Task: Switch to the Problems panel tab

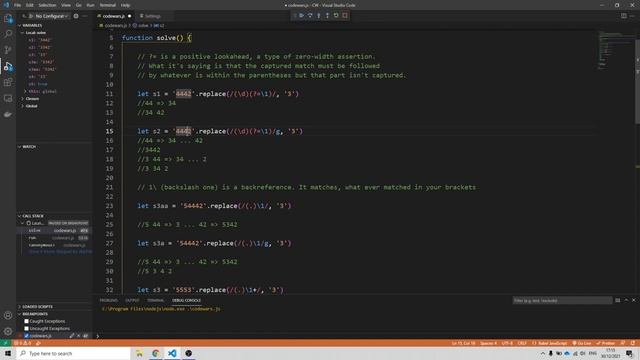Action: point(109,300)
